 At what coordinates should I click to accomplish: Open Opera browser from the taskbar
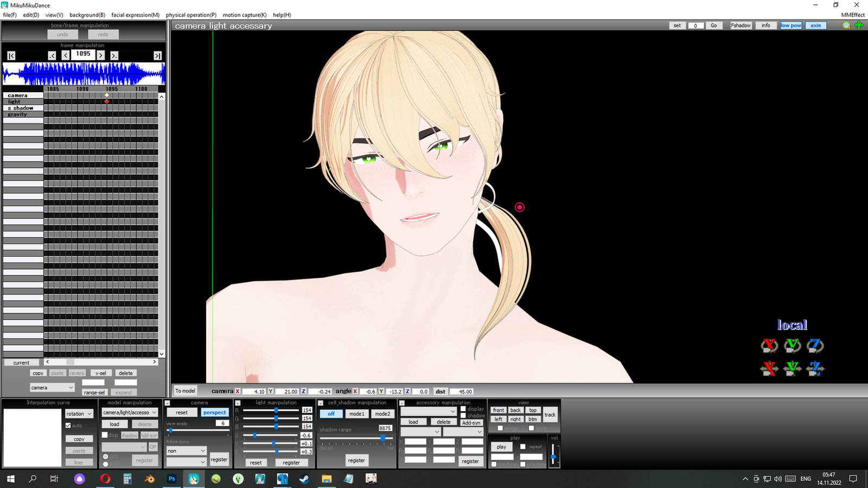coord(105,479)
